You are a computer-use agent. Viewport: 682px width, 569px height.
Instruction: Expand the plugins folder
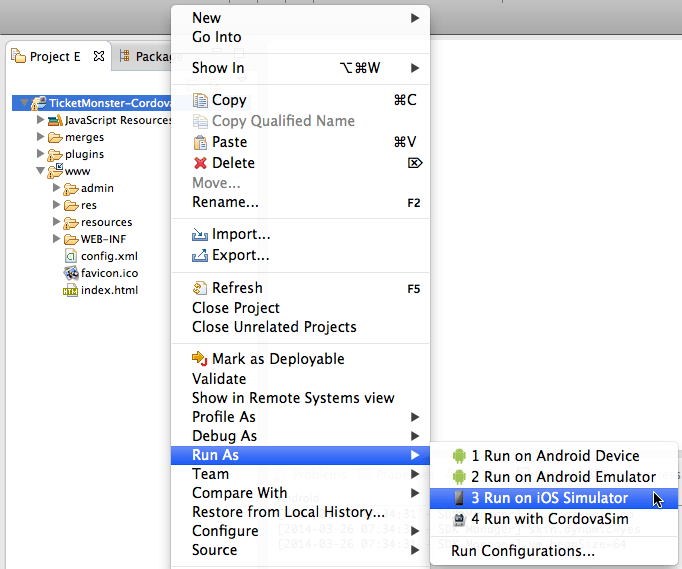pyautogui.click(x=41, y=154)
